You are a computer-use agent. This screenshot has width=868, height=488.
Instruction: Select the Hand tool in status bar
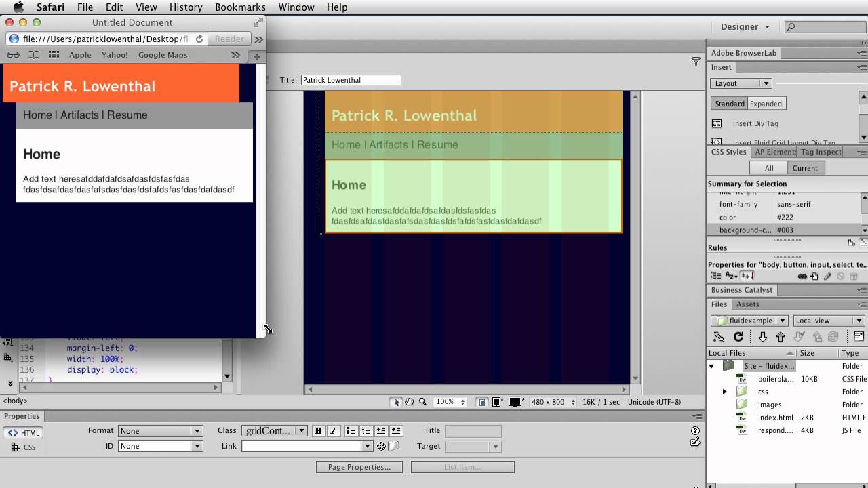click(x=410, y=402)
